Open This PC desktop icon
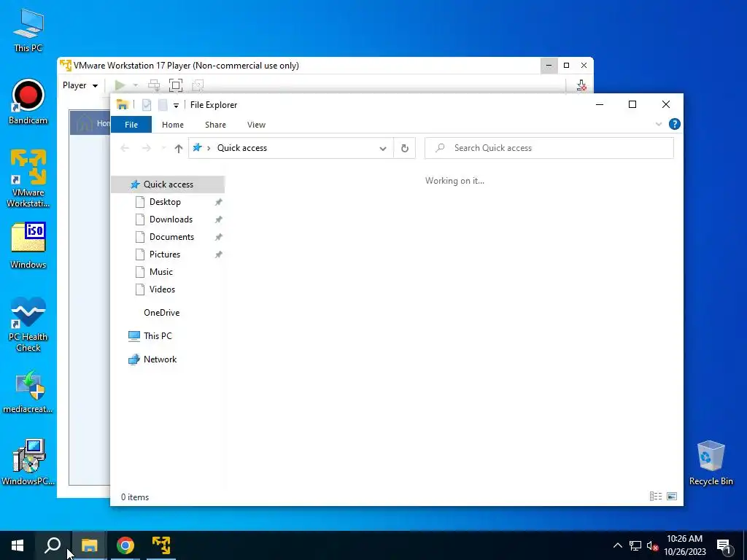The image size is (747, 560). (x=28, y=30)
